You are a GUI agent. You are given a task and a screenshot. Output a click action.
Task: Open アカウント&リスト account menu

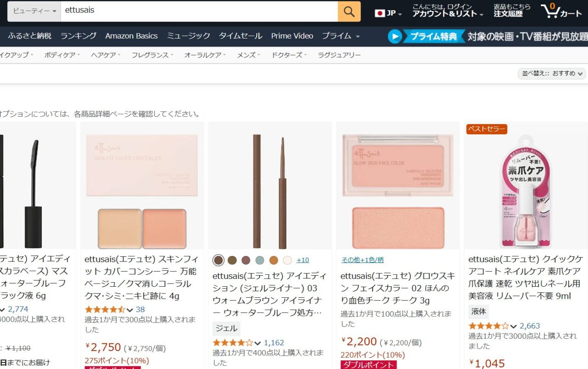[447, 11]
